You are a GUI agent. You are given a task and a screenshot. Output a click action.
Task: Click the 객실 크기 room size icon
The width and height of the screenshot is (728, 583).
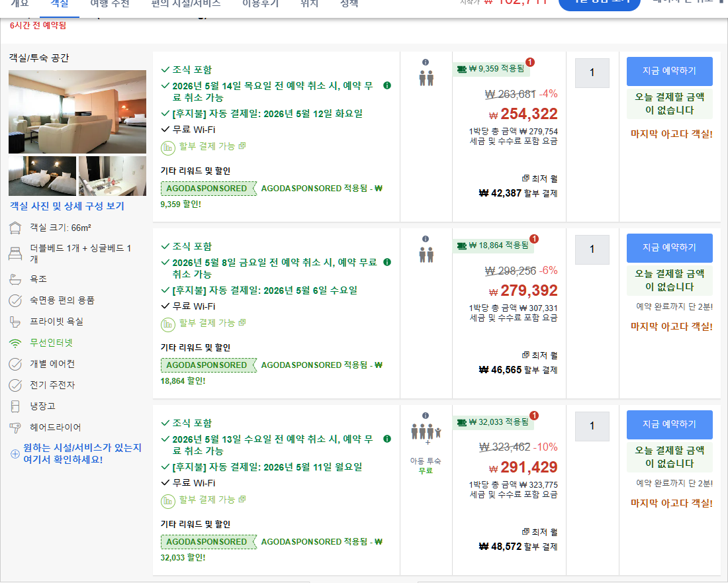coord(15,228)
